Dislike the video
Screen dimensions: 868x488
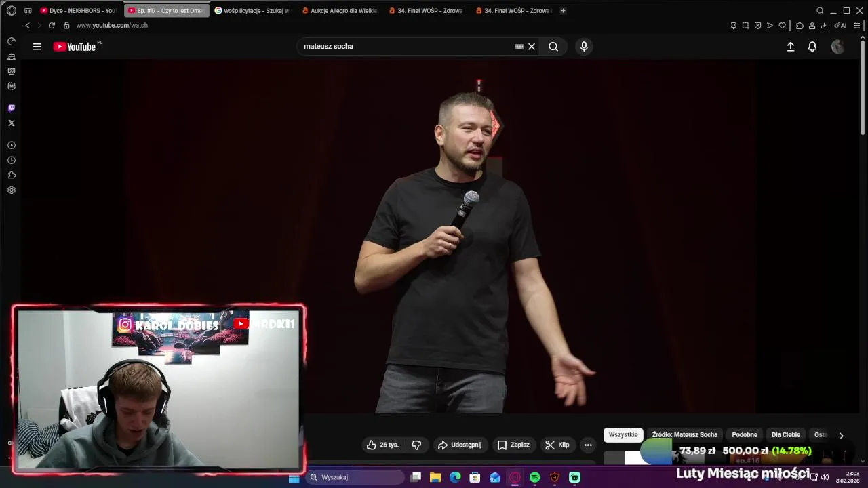[x=417, y=445]
